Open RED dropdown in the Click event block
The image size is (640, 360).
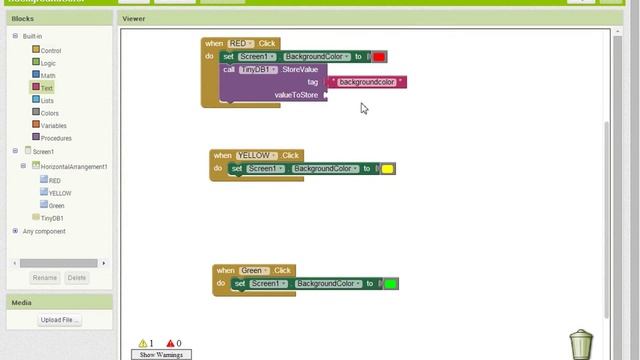(241, 44)
